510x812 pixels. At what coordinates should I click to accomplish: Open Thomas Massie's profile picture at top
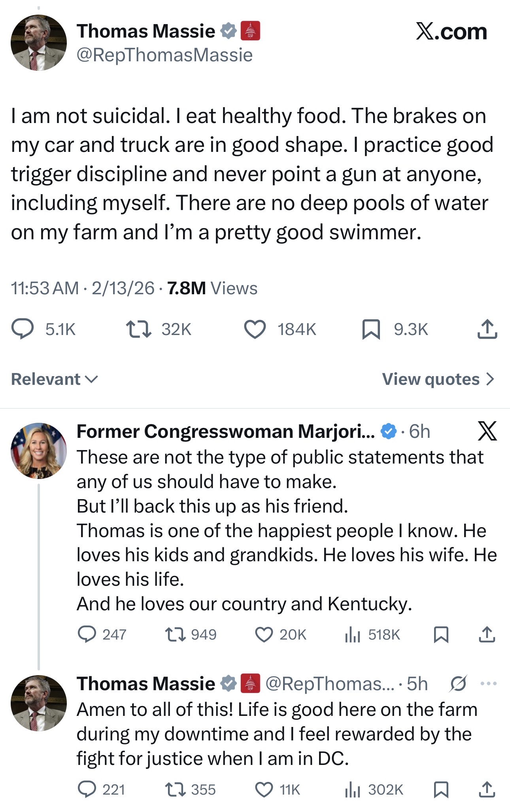39,43
